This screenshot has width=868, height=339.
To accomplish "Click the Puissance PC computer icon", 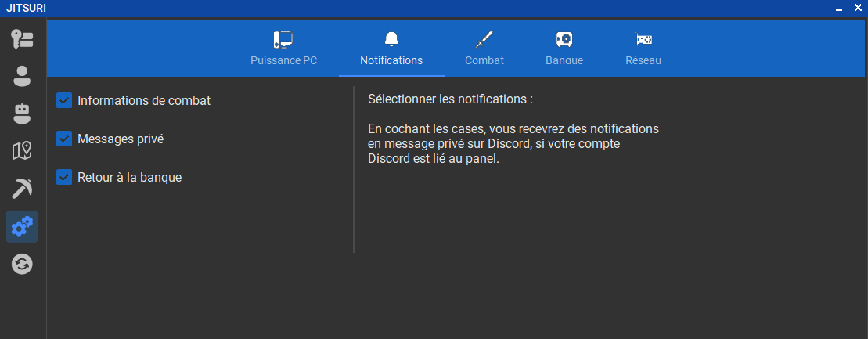I will pos(283,39).
